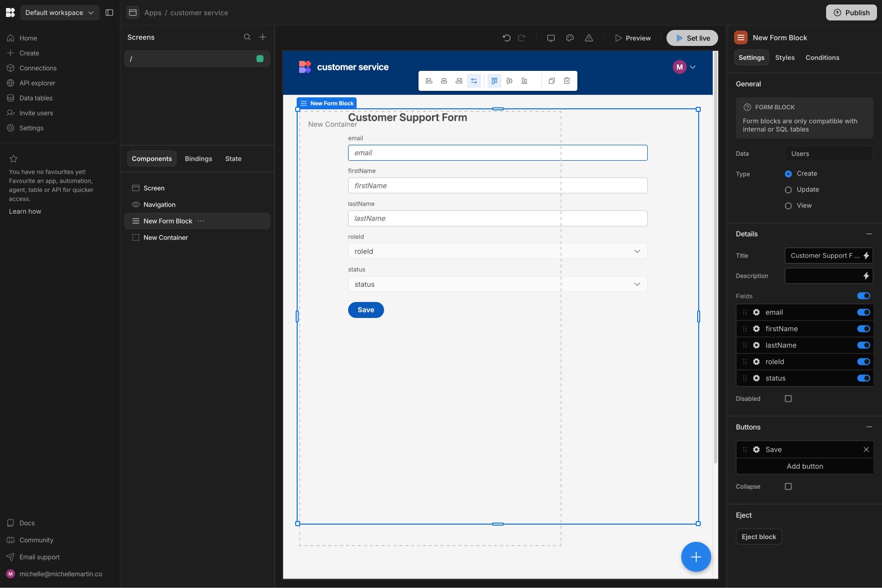The image size is (882, 588).
Task: Open the warnings triangle icon
Action: click(x=589, y=38)
